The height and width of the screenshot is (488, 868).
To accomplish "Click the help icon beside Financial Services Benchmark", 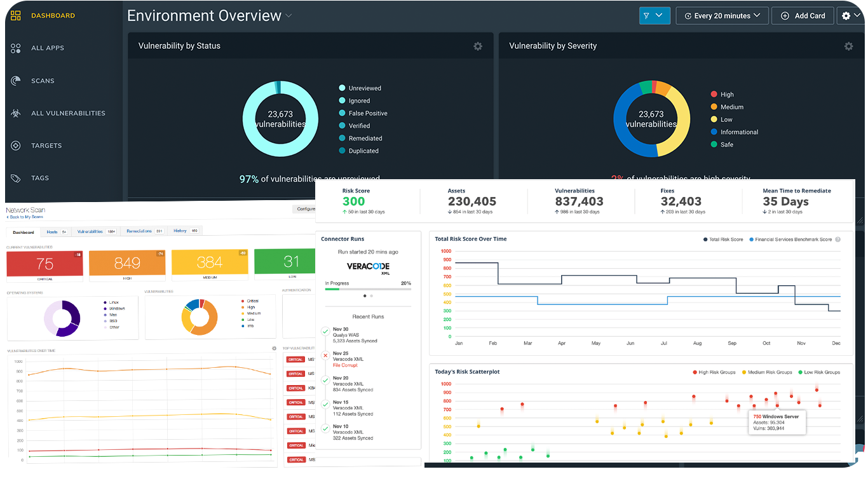I will click(x=837, y=240).
